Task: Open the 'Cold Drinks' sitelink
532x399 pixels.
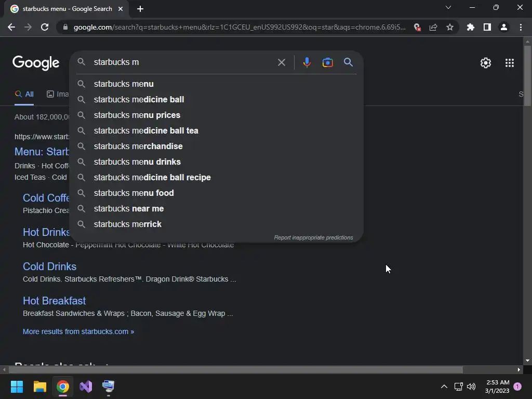Action: coord(49,267)
